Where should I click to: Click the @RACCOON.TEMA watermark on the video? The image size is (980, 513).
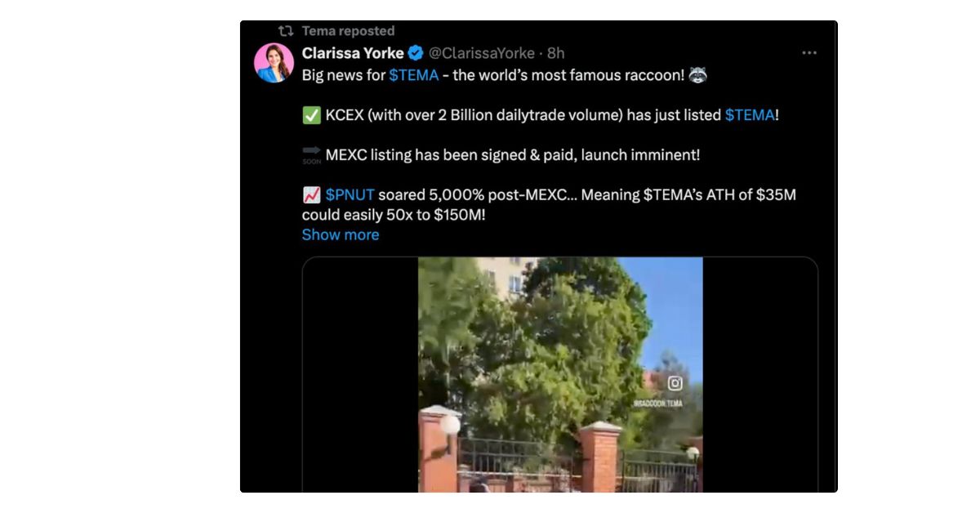click(657, 404)
